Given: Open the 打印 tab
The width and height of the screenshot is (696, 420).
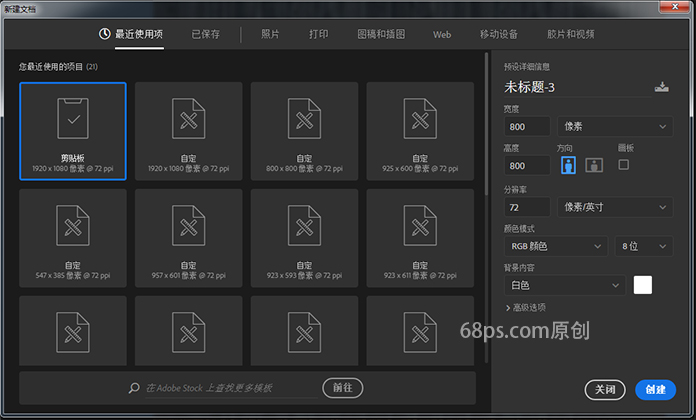Looking at the screenshot, I should tap(319, 34).
